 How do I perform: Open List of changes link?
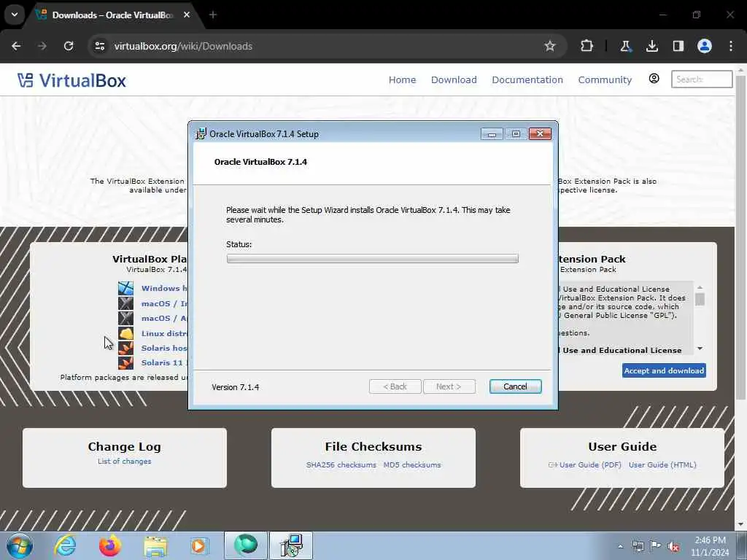click(124, 462)
